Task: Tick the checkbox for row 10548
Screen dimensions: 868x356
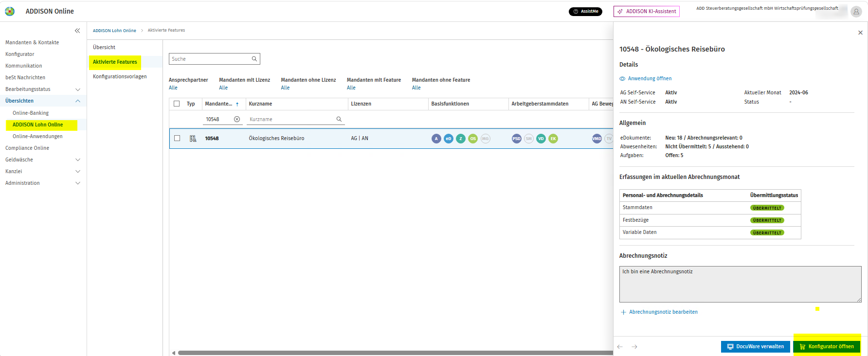Action: [177, 138]
